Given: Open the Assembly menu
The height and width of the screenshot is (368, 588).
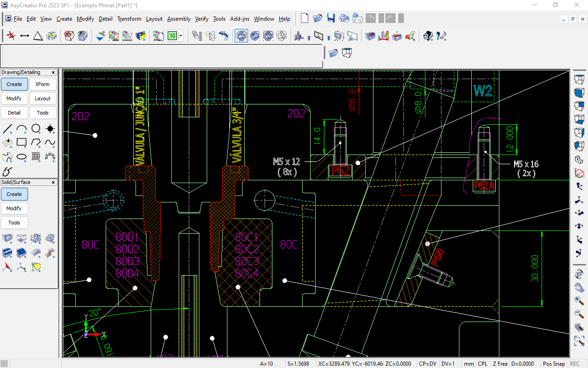Looking at the screenshot, I should 179,19.
